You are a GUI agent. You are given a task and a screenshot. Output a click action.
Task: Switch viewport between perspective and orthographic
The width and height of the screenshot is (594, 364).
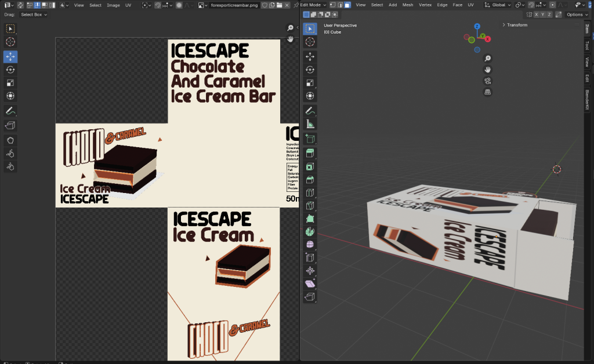click(x=488, y=92)
